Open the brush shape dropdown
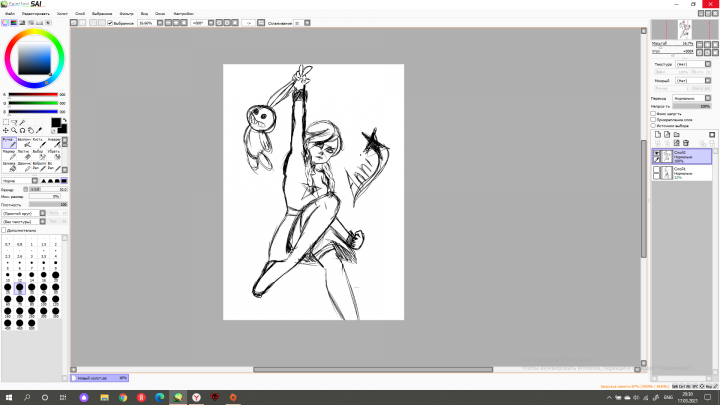 pyautogui.click(x=43, y=213)
